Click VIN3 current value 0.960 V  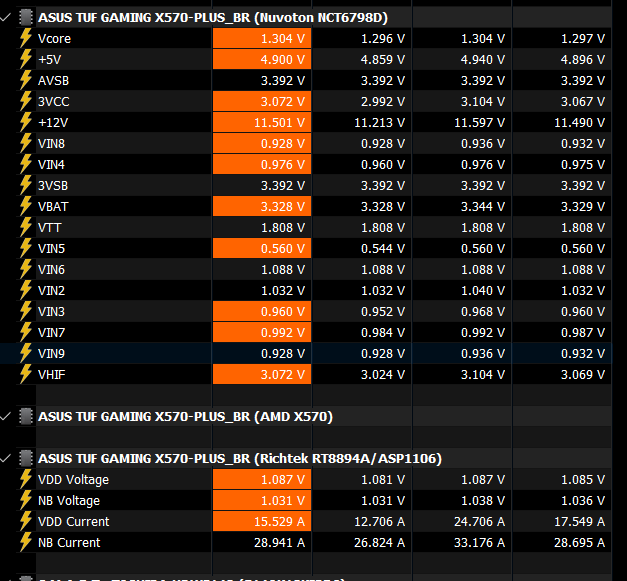pos(283,311)
